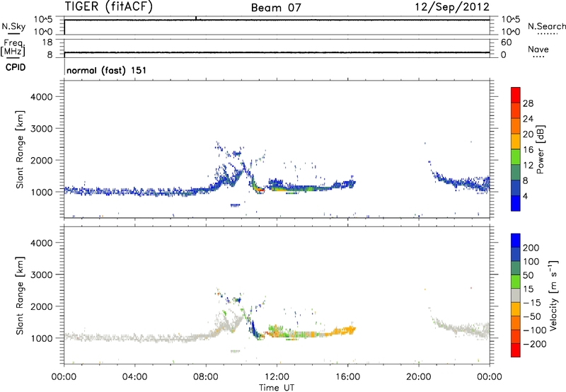Viewport: 566px width, 392px height.
Task: Click the noise spike marker in N.Sky panel
Action: (x=196, y=18)
